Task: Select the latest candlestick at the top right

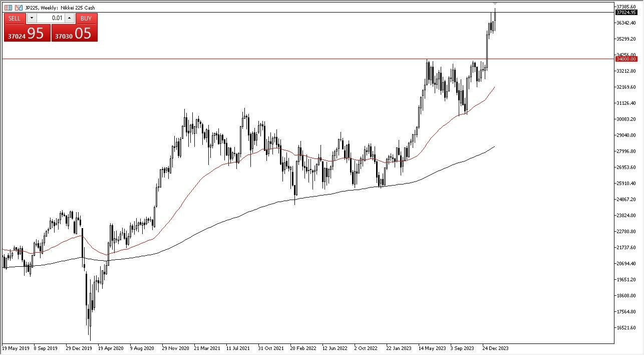Action: click(495, 15)
